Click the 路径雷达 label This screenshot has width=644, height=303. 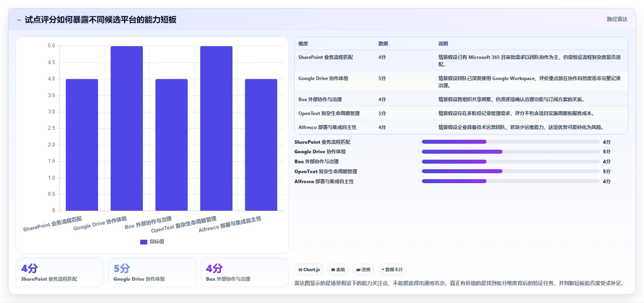tap(617, 19)
